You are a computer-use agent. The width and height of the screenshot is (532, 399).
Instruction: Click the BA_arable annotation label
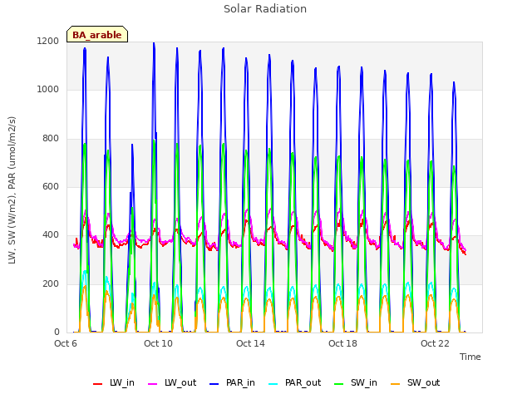(97, 35)
